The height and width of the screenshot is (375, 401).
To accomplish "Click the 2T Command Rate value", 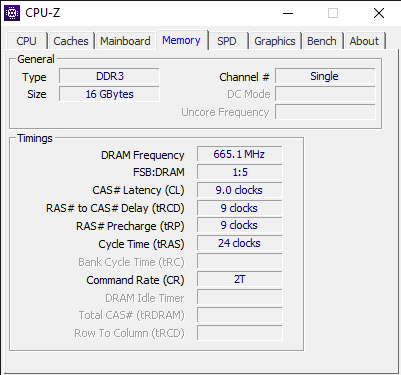I will [x=239, y=279].
